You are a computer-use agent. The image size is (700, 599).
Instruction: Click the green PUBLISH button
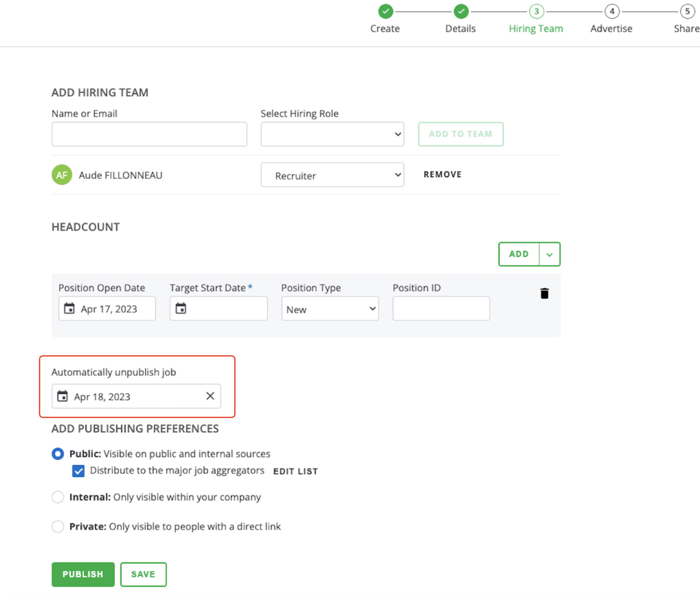click(x=83, y=574)
